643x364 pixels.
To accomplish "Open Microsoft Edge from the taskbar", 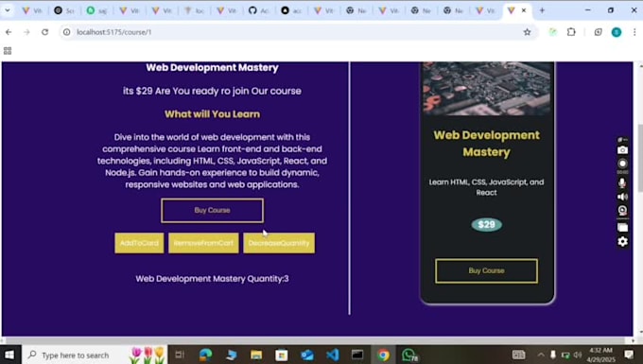I will pos(205,355).
